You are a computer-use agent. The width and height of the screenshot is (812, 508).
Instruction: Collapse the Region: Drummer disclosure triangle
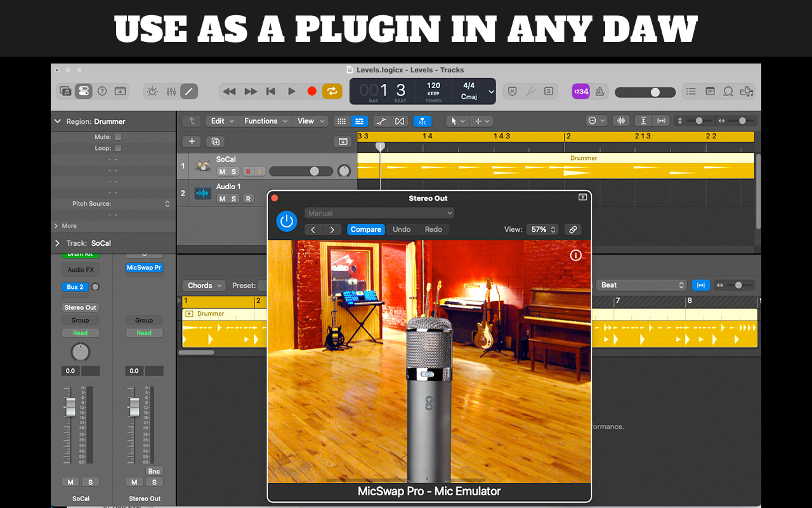[x=58, y=121]
